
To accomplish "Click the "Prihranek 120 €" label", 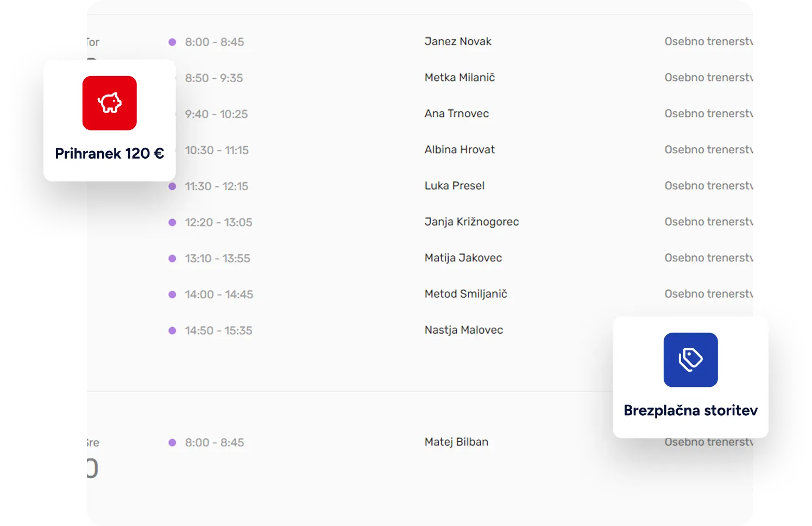I will pos(110,154).
